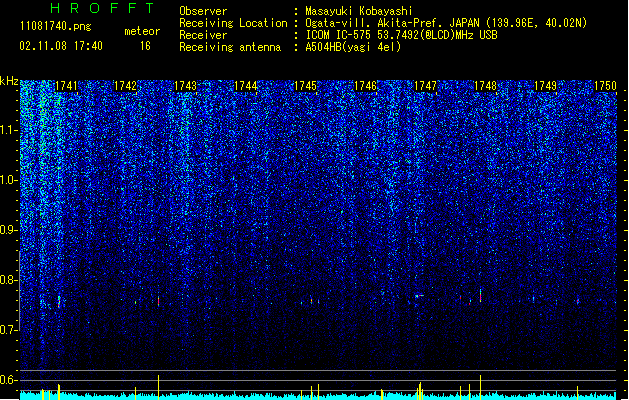Click the 1746 time marker
The width and height of the screenshot is (629, 400).
[366, 86]
